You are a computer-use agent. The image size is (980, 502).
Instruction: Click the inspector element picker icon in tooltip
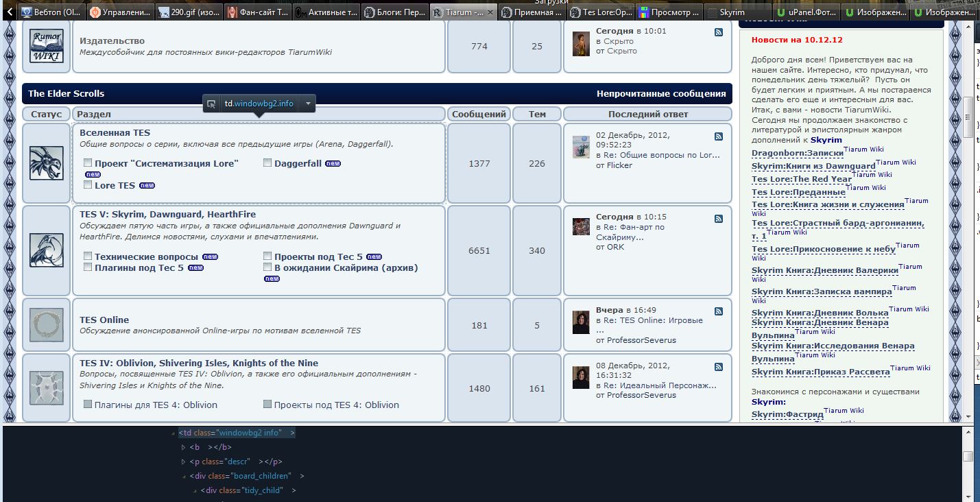[x=212, y=104]
